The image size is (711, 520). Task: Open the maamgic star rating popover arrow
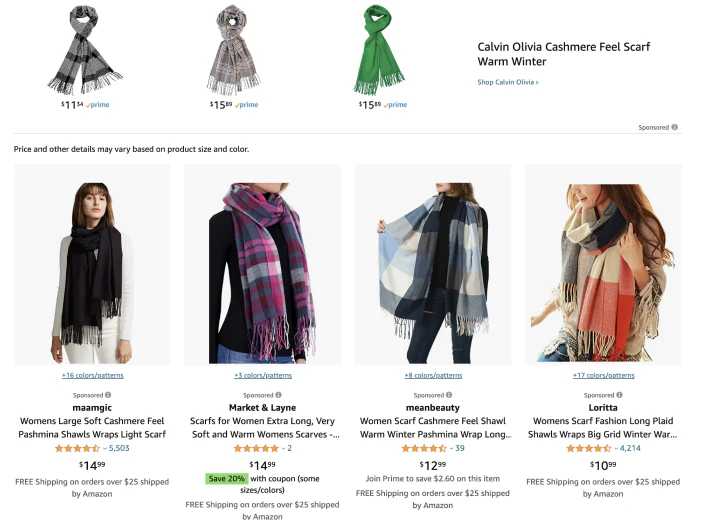(105, 448)
